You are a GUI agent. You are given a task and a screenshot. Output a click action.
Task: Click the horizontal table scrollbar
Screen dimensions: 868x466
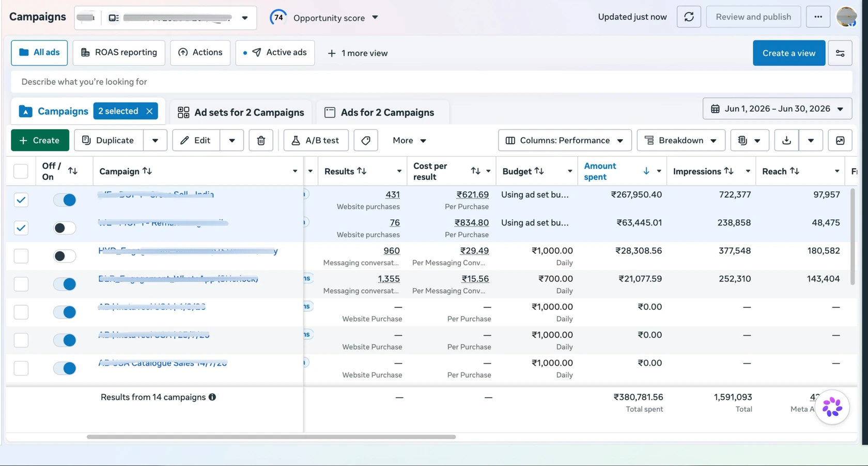click(271, 437)
